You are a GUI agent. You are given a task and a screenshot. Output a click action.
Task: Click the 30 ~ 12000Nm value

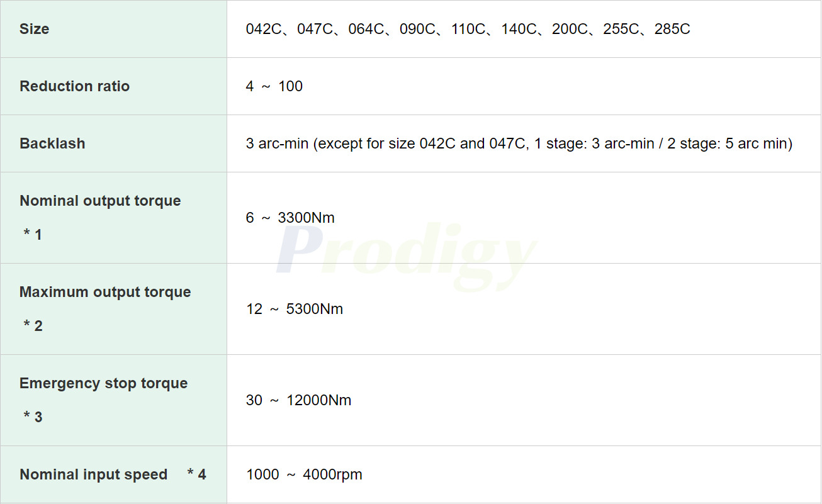coord(298,400)
